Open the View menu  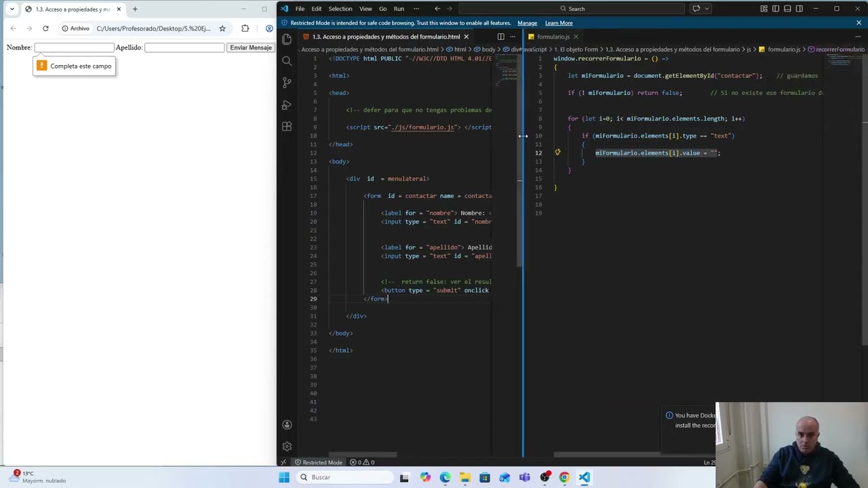366,9
